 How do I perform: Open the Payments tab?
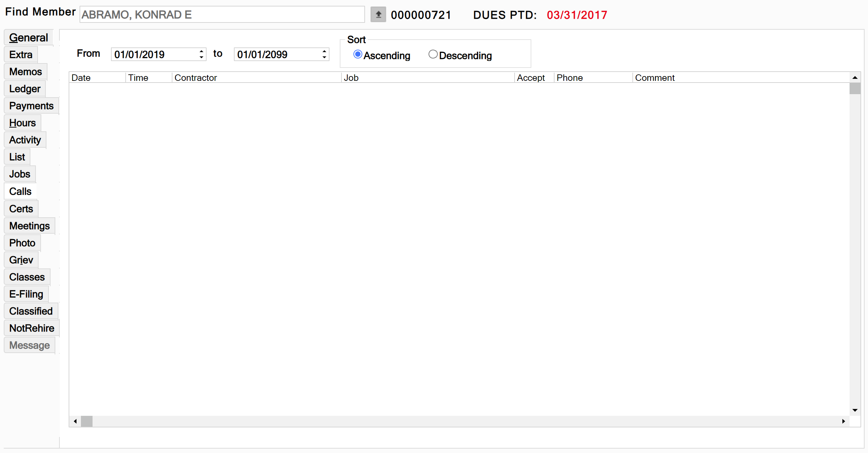point(31,106)
